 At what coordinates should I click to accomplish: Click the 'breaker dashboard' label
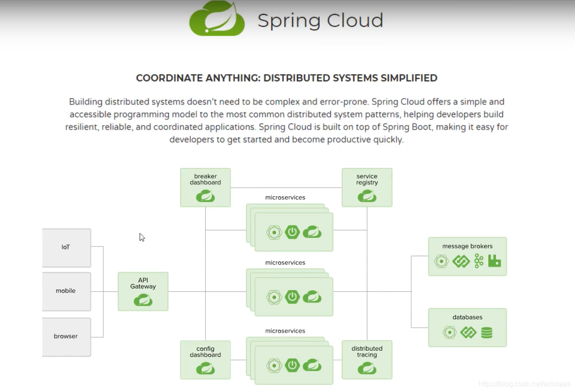(x=205, y=179)
